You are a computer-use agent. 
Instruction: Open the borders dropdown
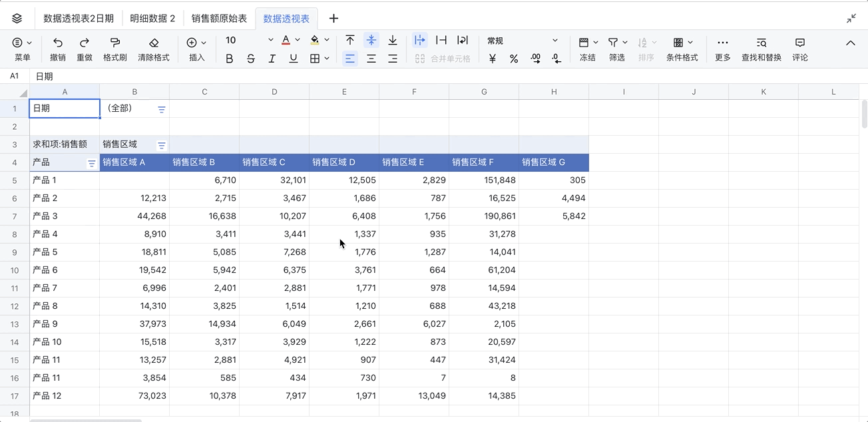click(x=320, y=59)
